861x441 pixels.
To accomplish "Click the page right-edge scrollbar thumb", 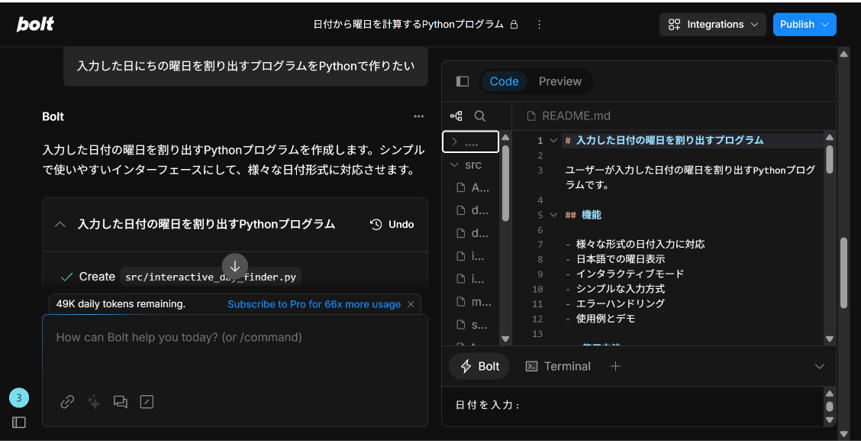I will click(x=843, y=272).
